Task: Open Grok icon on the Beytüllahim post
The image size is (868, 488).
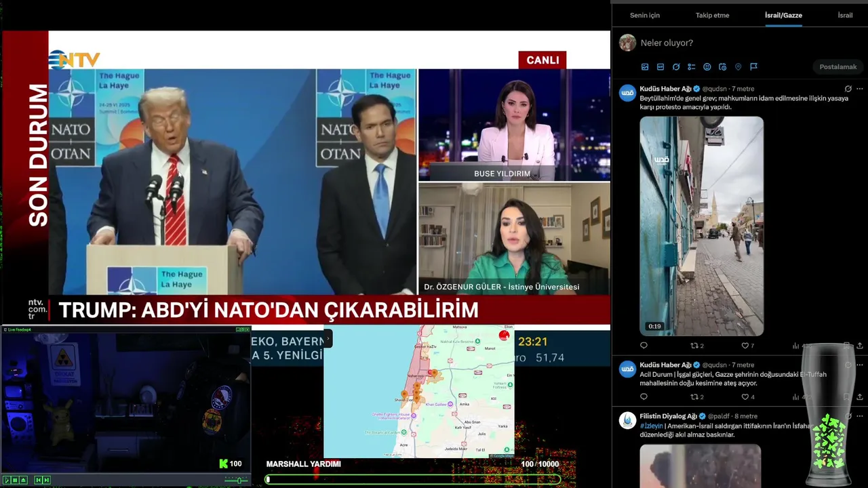Action: (848, 89)
